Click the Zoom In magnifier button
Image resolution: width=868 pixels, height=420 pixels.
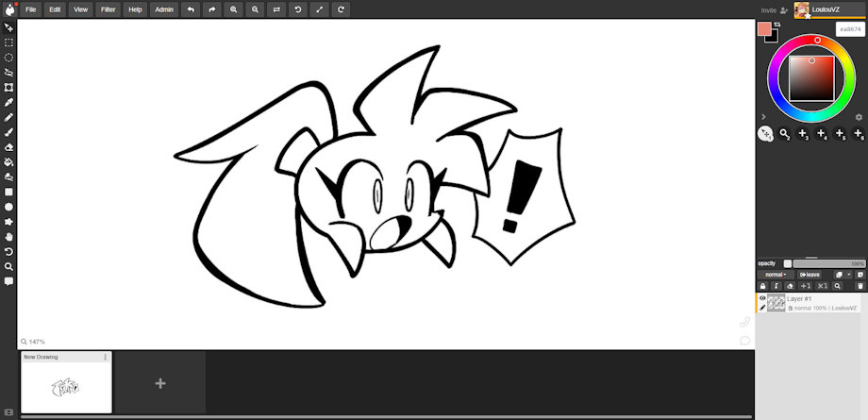click(234, 9)
